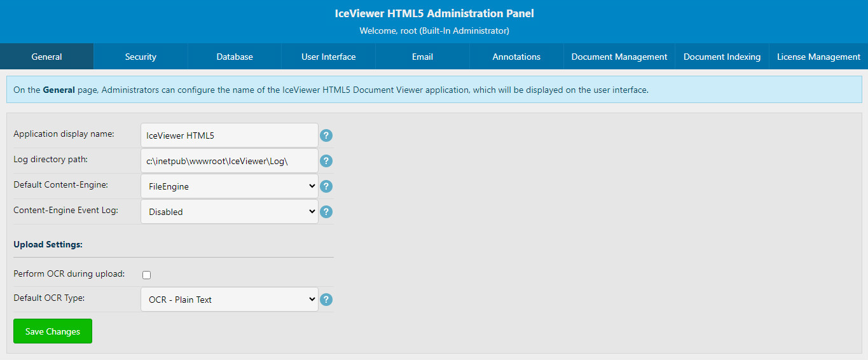868x360 pixels.
Task: Click the Application display name text field
Action: tap(229, 135)
